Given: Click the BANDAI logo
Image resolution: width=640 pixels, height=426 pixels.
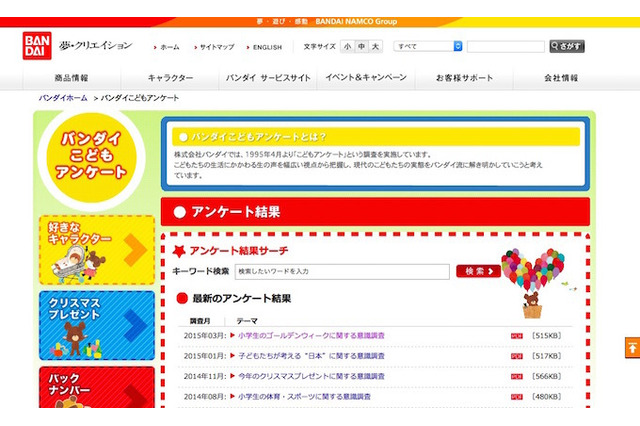Looking at the screenshot, I should point(37,46).
